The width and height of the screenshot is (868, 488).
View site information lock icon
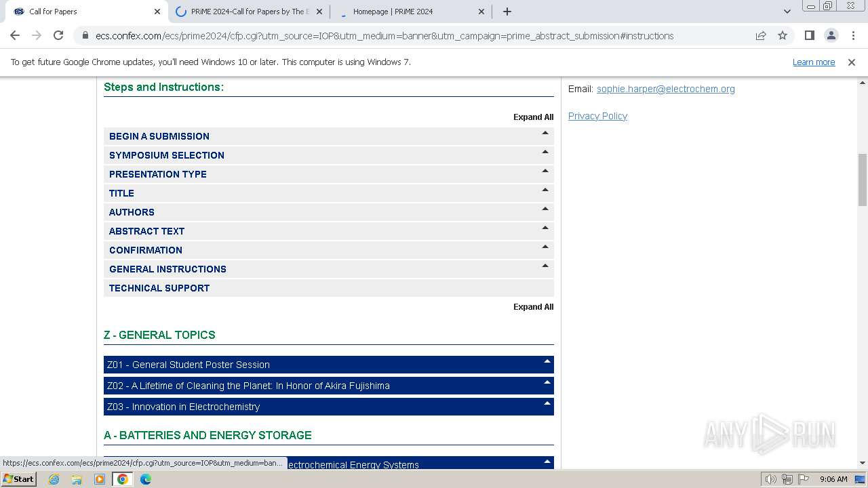(85, 36)
